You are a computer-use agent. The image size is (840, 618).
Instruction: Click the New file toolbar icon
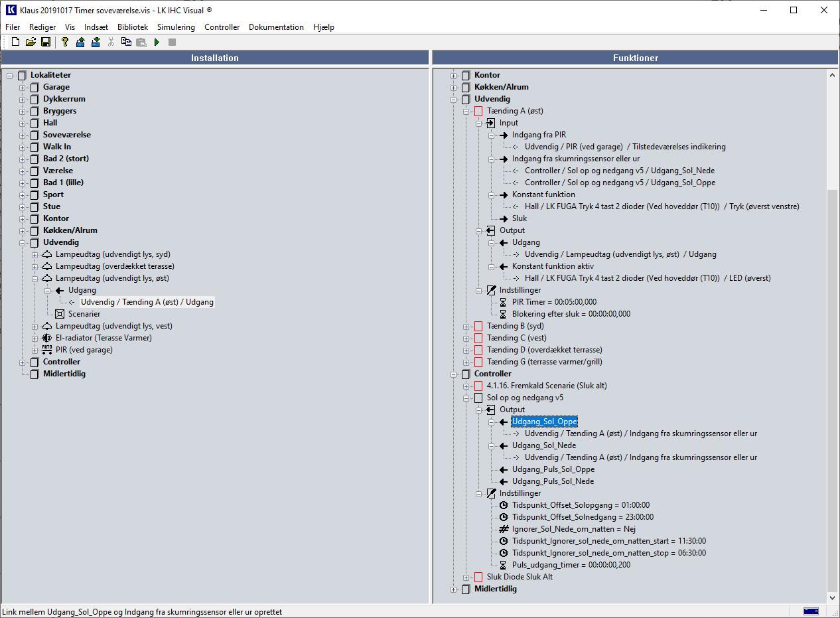[15, 42]
